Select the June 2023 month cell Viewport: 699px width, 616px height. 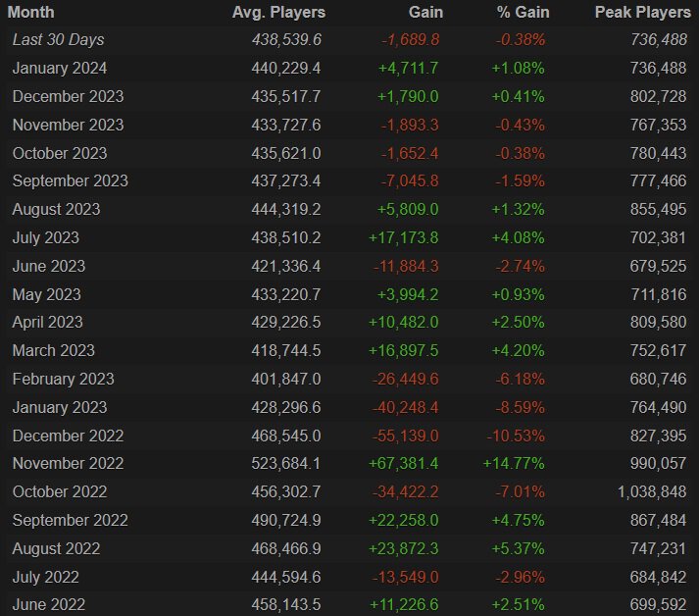coord(49,266)
